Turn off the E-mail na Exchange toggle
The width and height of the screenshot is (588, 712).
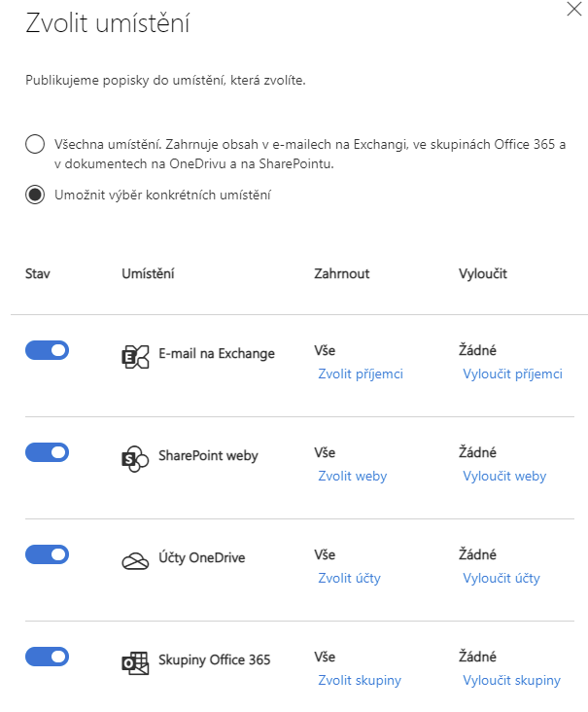[47, 350]
